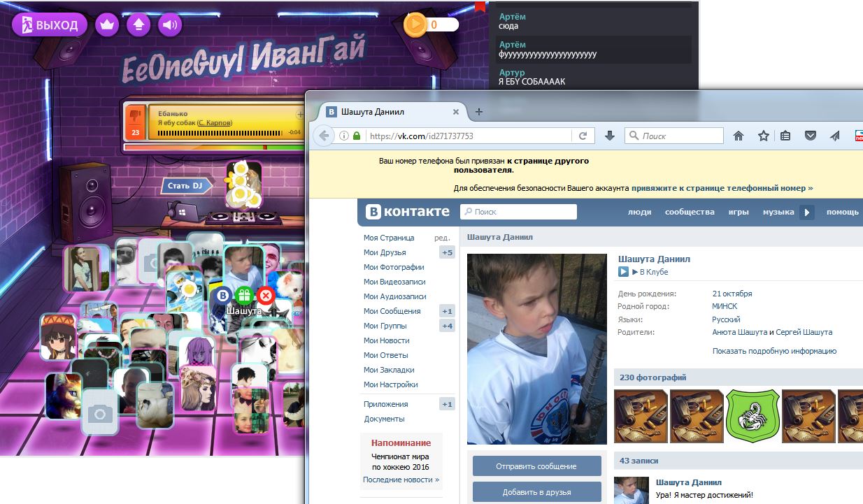863x504 pixels.
Task: Click the green scorpion badge photo
Action: [752, 417]
